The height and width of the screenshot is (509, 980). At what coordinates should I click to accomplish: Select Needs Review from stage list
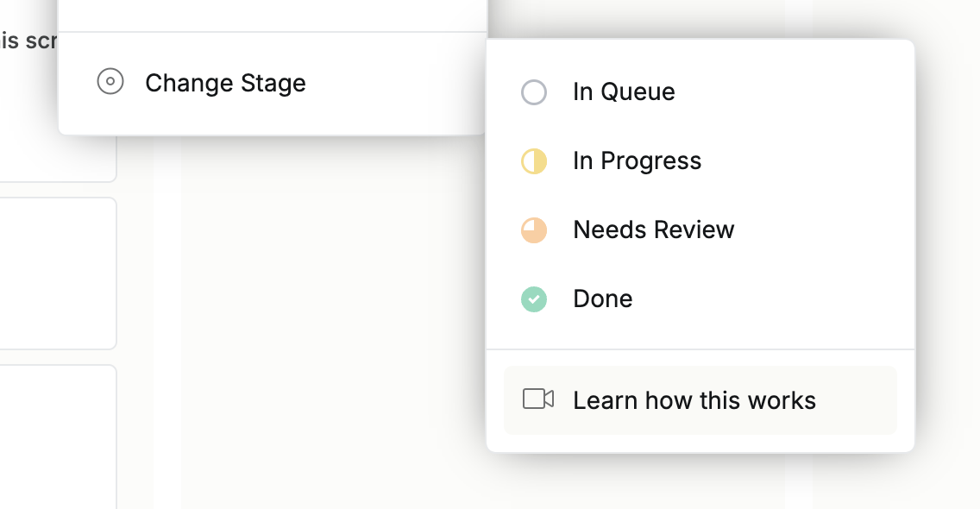[x=653, y=230]
